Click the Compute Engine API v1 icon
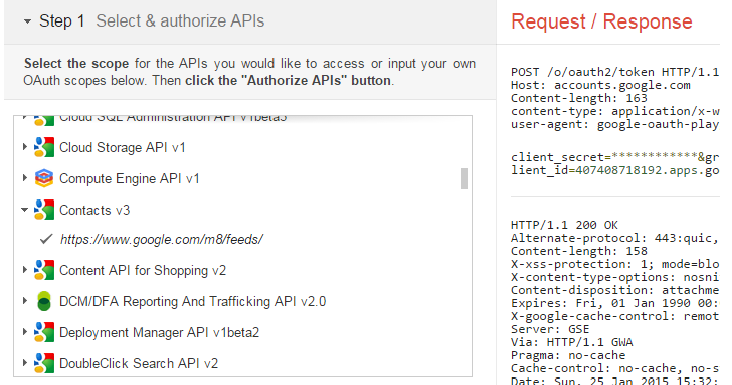732x385 pixels. (44, 178)
